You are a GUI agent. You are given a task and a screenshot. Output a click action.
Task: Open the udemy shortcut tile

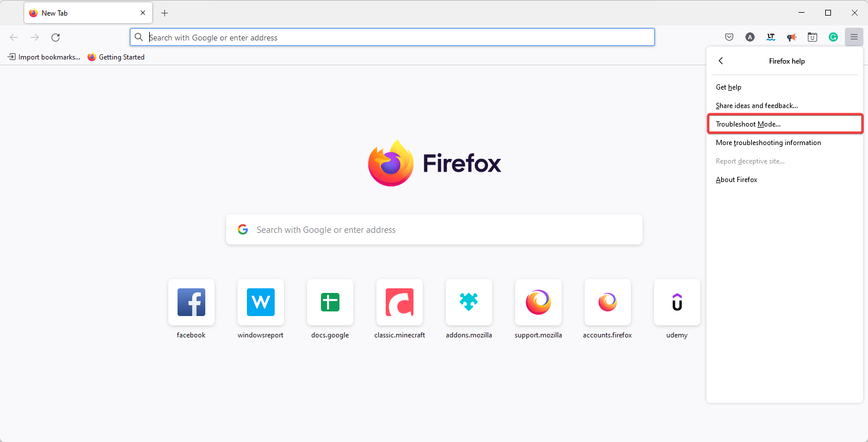click(x=677, y=302)
